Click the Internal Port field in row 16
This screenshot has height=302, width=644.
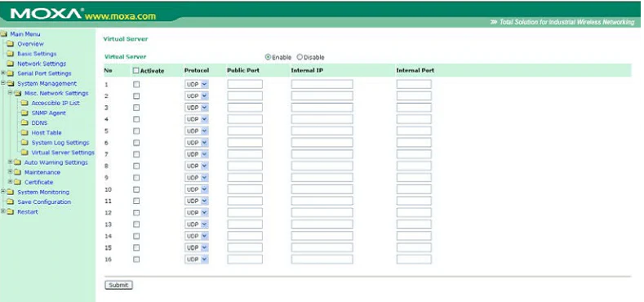click(x=414, y=260)
